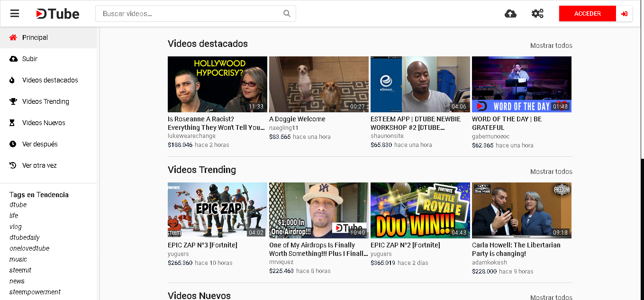
Task: Click the flame icon beside Videos destacados
Action: tap(12, 80)
